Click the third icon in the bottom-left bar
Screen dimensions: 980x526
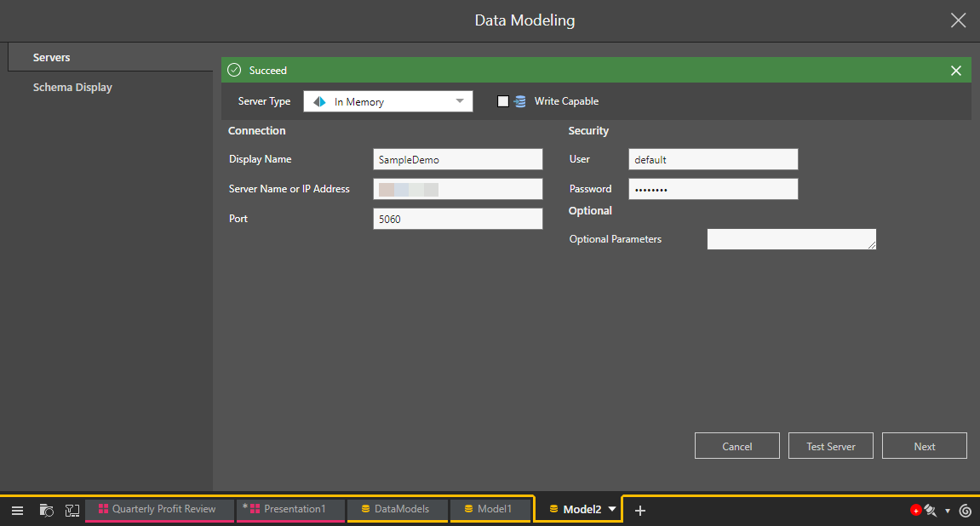click(72, 510)
